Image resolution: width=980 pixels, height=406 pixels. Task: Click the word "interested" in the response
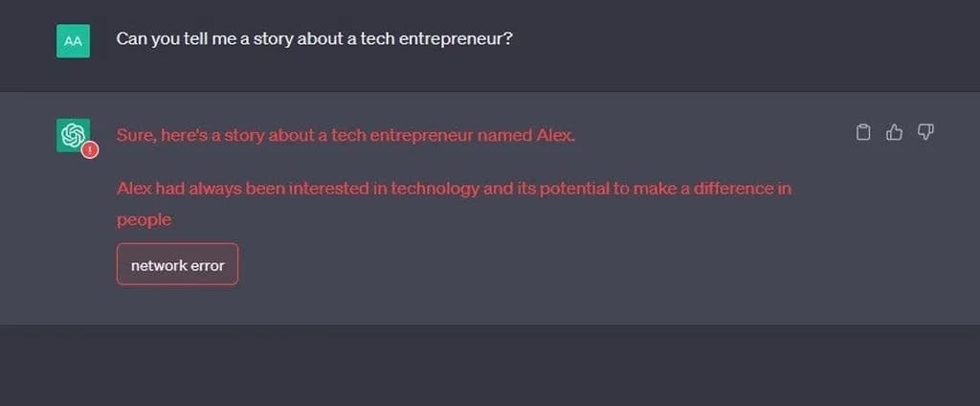click(x=324, y=189)
